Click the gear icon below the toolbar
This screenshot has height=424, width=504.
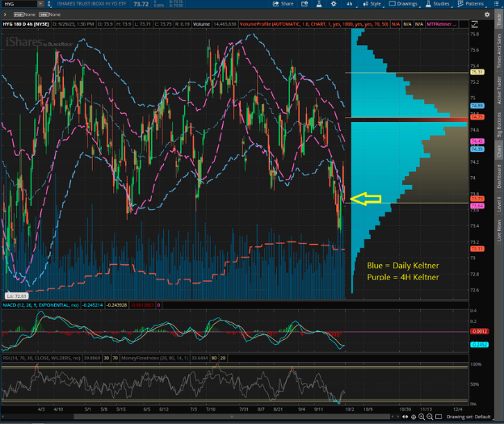(487, 15)
